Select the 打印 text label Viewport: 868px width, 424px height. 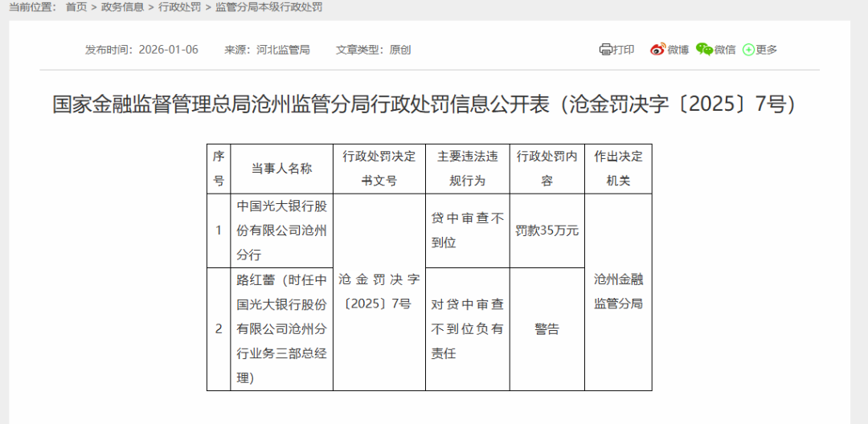click(624, 50)
